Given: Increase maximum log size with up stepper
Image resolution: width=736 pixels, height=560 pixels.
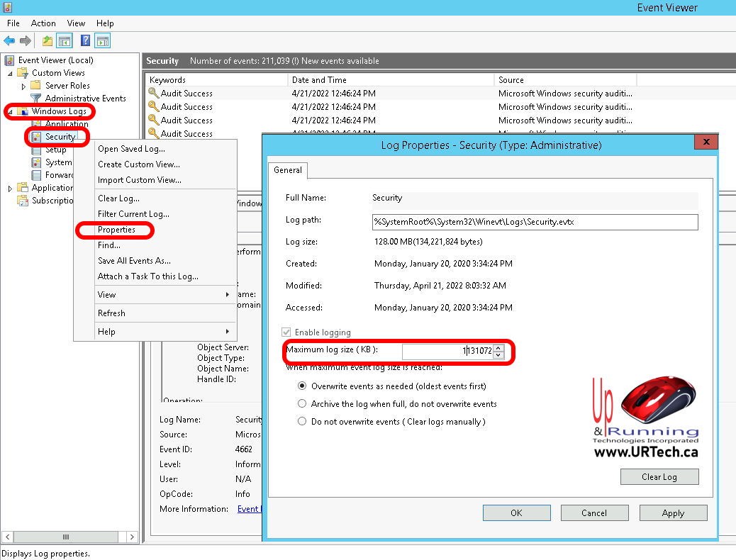Looking at the screenshot, I should point(498,347).
